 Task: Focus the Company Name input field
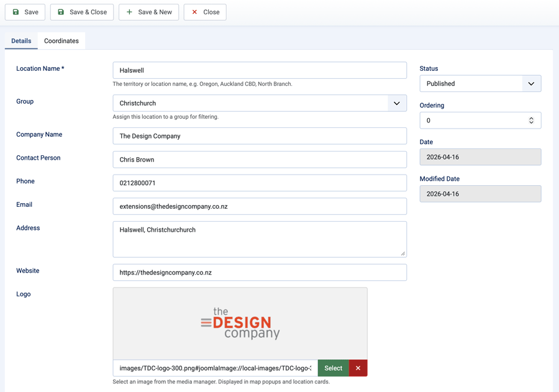tap(260, 136)
